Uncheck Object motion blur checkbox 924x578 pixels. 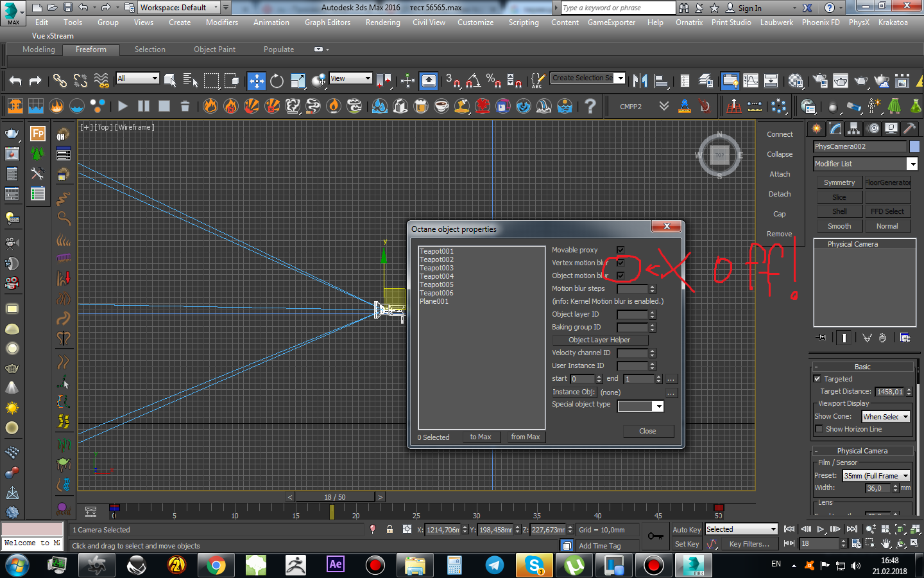pos(620,276)
